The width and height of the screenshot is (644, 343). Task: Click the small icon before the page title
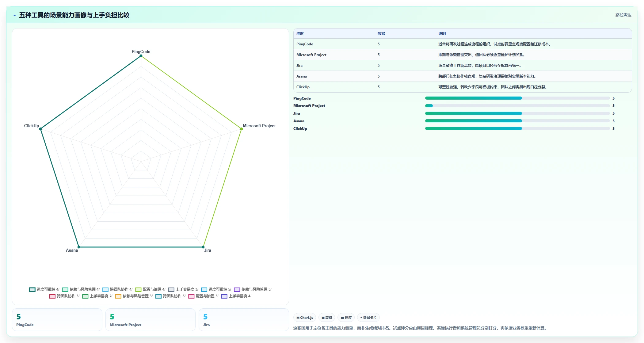14,15
